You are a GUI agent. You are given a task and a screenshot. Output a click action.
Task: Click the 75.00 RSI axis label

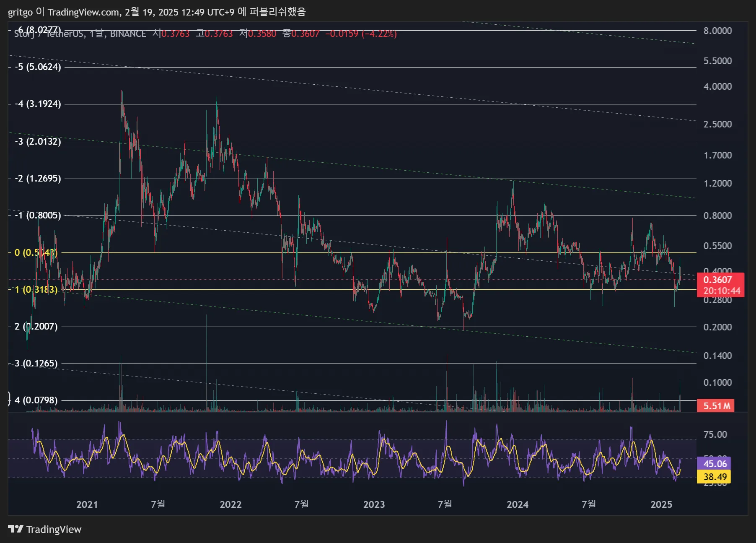[x=715, y=434]
